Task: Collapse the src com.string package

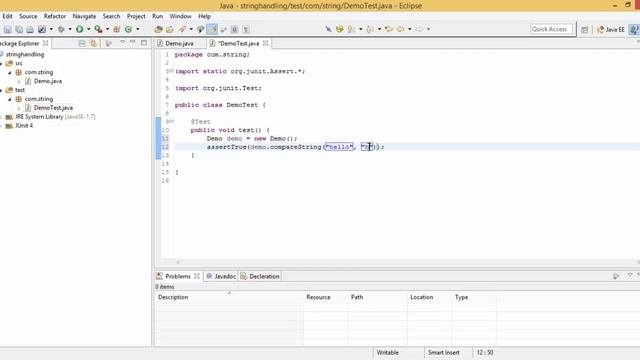Action: coord(10,72)
